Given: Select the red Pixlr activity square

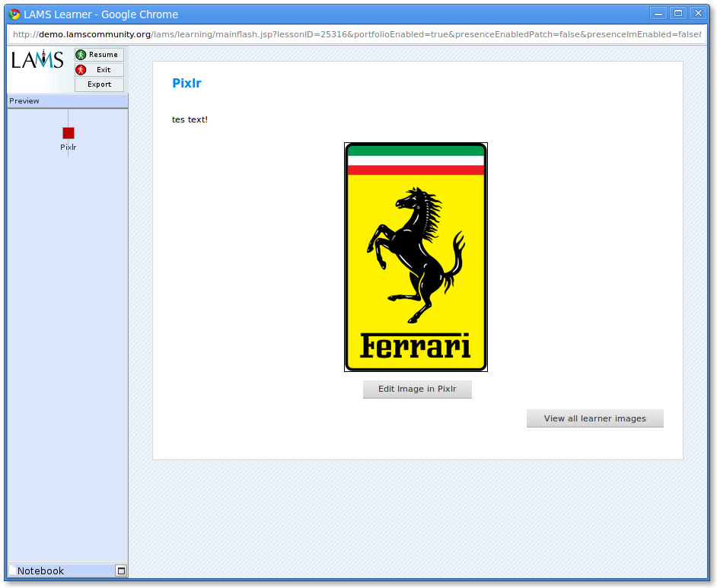Looking at the screenshot, I should [x=69, y=133].
